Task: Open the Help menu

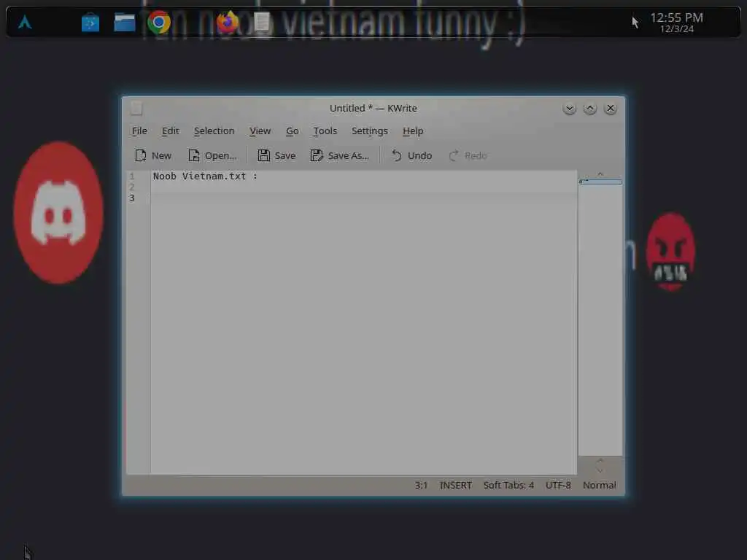Action: (413, 131)
